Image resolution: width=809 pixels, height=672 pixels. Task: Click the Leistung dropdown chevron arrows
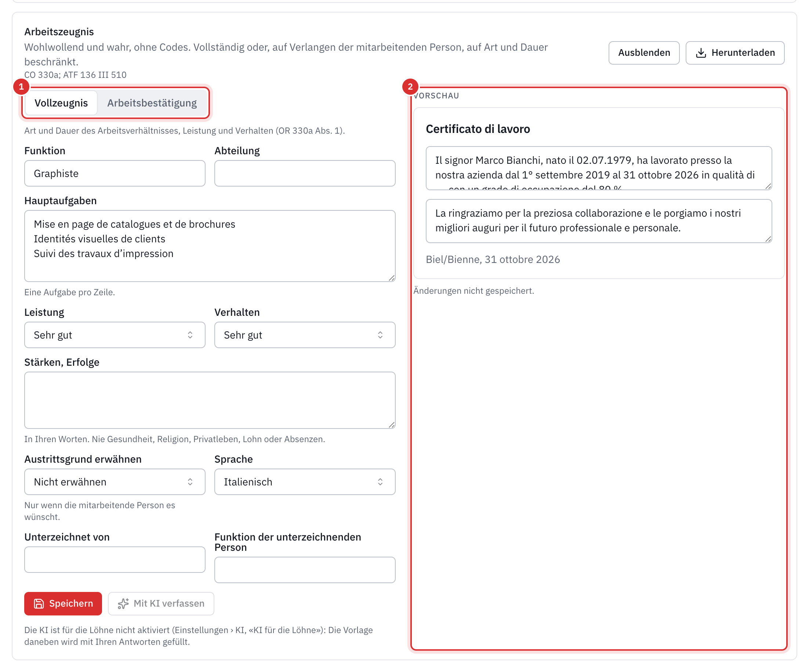coord(190,335)
